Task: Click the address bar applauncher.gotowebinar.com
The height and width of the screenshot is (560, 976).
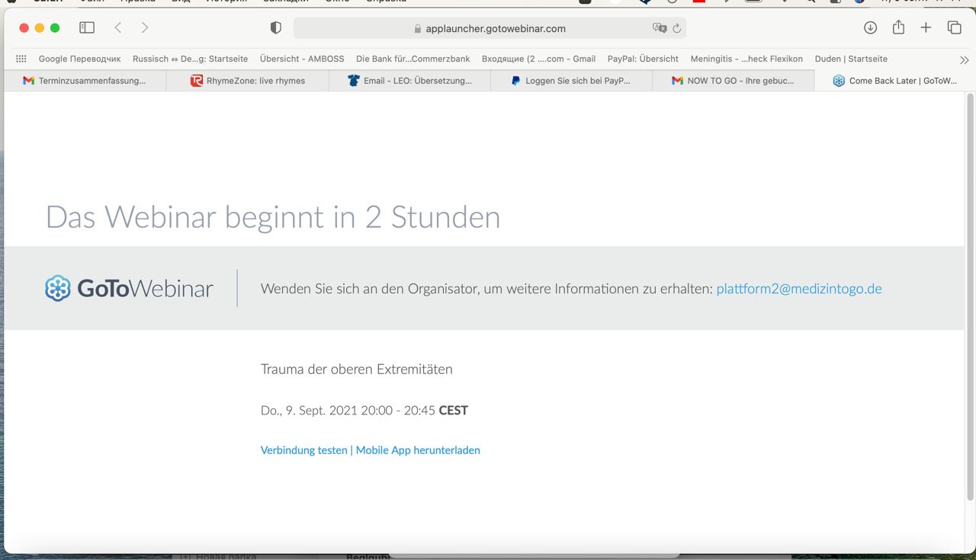Action: (x=490, y=28)
